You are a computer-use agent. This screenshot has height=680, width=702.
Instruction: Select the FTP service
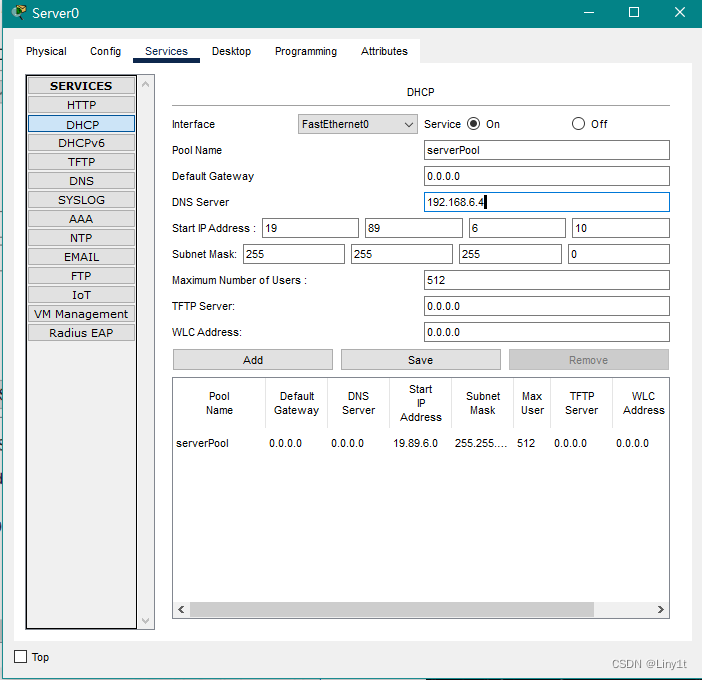point(81,276)
